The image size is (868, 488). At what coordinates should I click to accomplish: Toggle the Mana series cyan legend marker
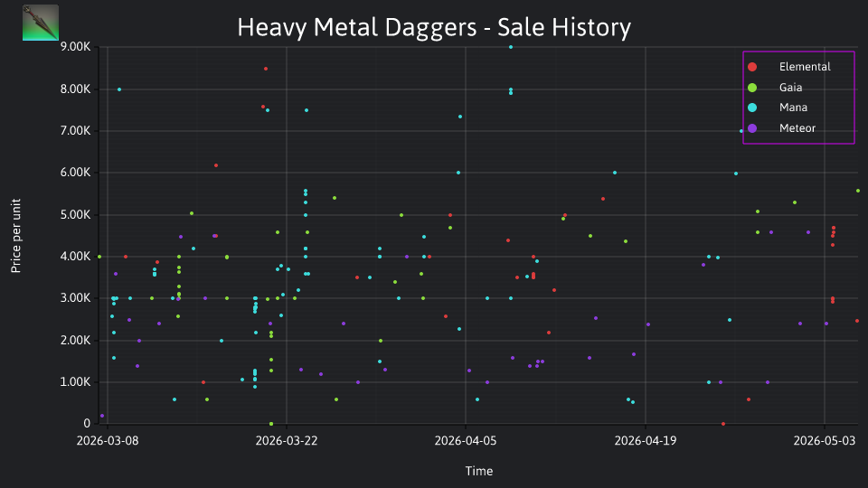[752, 108]
